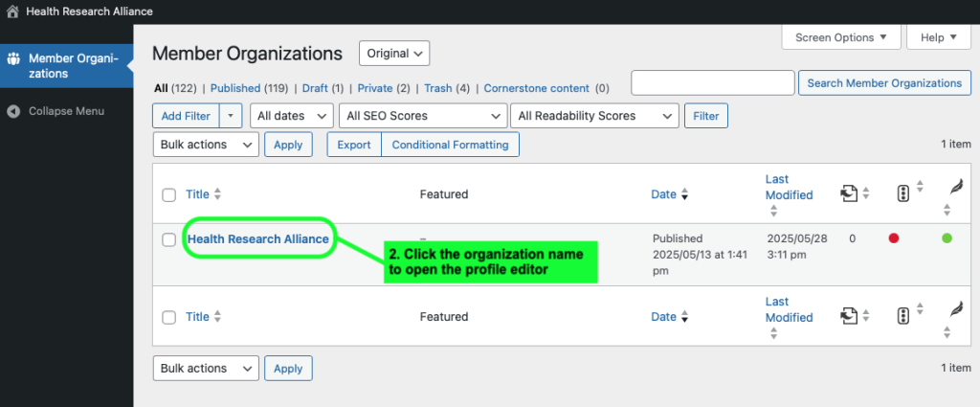980x407 pixels.
Task: Open the All Readability Scores dropdown
Action: tap(594, 116)
